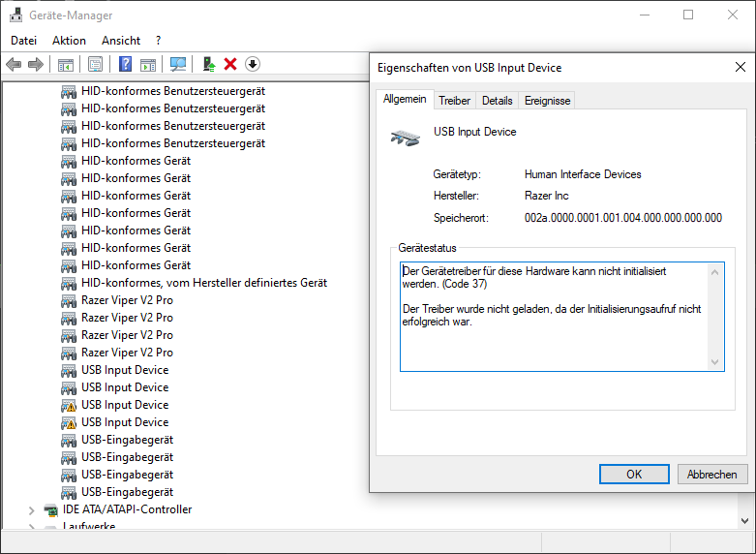Click the lower yellow warning USB Input Device icon
This screenshot has height=554, width=756.
pos(69,422)
